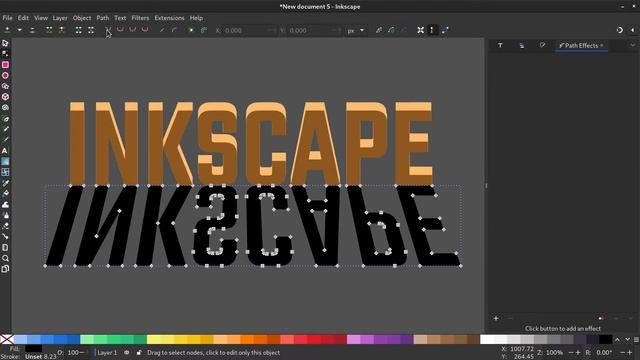Open the Extensions menu
This screenshot has height=360, width=640.
pos(169,18)
